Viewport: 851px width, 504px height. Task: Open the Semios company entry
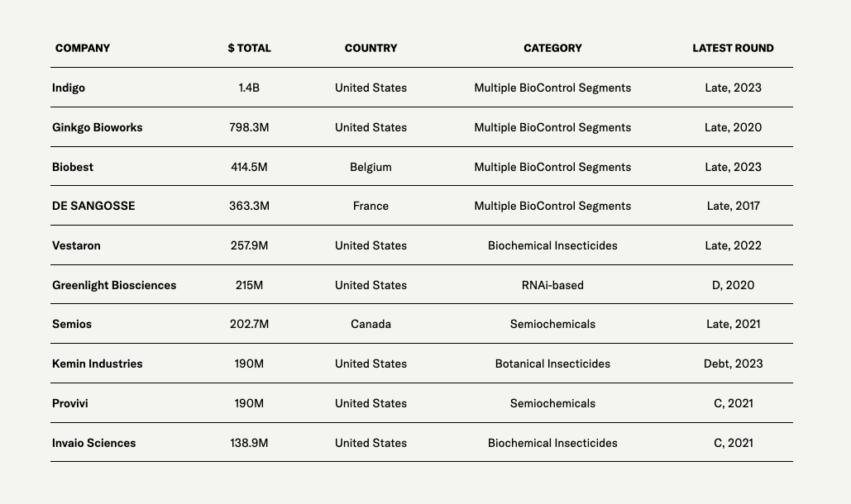(x=72, y=324)
